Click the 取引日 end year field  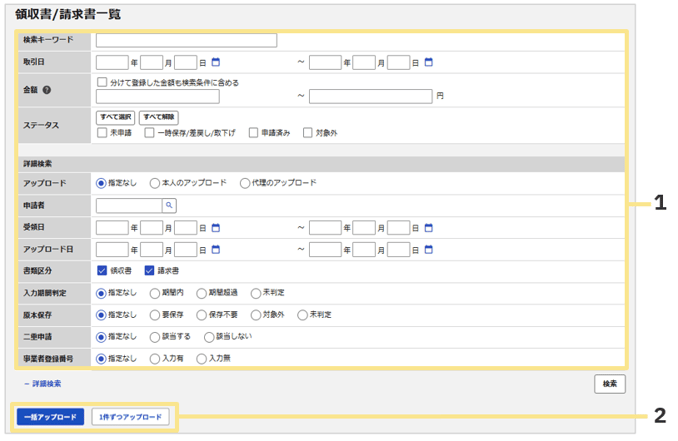[325, 62]
